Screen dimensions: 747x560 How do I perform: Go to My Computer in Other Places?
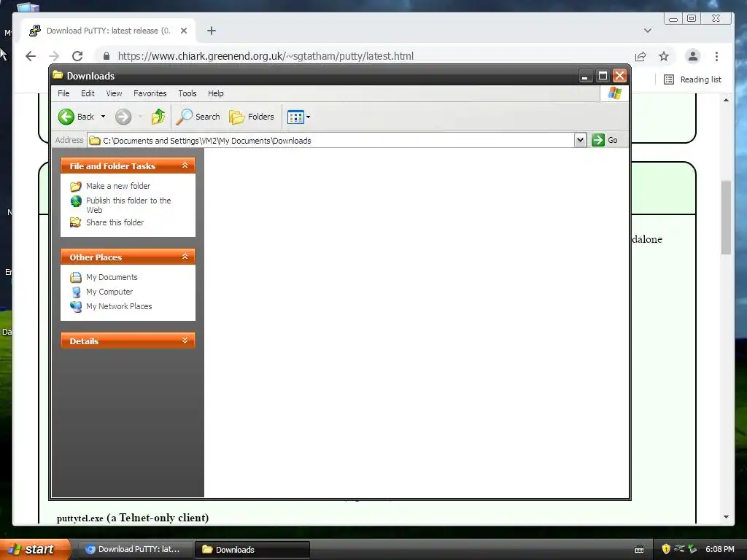point(109,292)
